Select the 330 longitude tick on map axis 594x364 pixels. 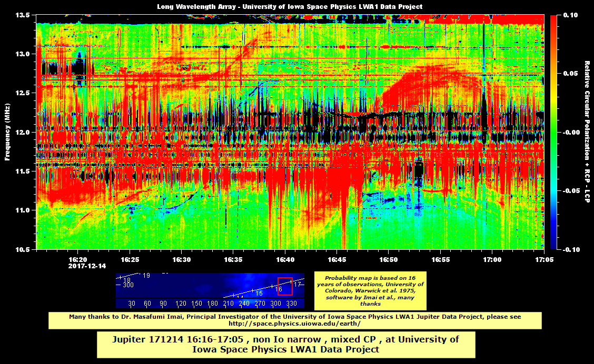coord(292,304)
